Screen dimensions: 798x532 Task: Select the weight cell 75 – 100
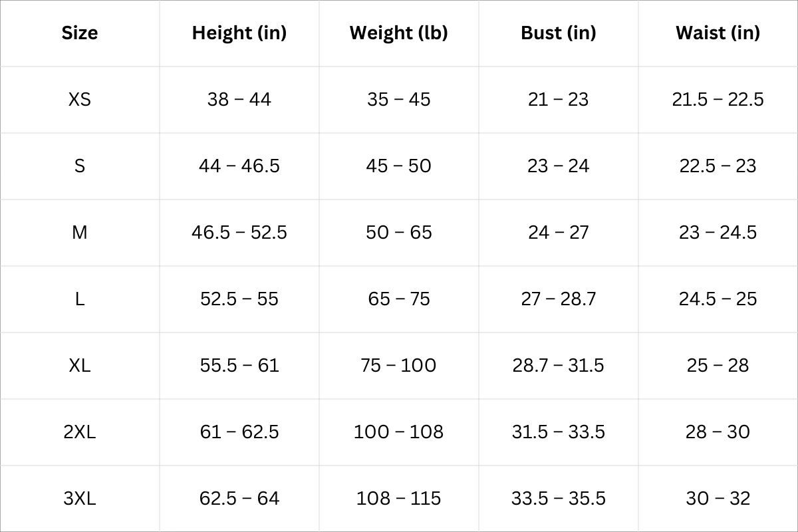click(399, 366)
